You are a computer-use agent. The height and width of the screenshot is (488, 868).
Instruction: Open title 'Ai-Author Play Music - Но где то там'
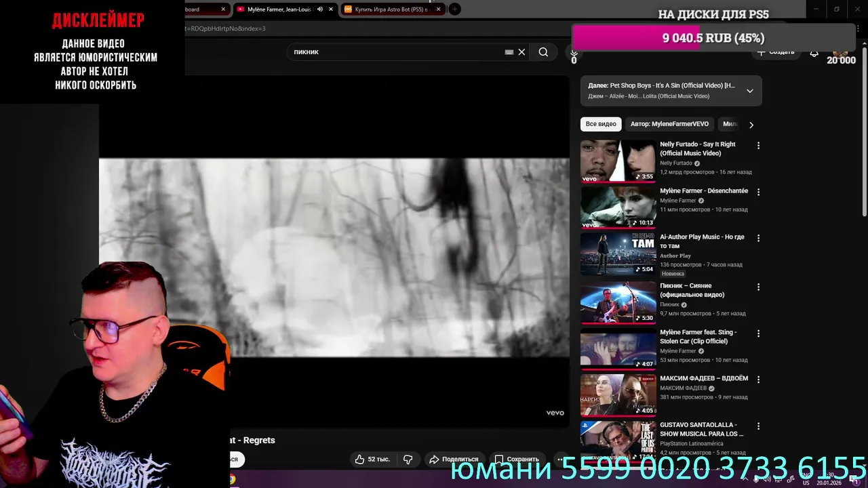tap(702, 241)
